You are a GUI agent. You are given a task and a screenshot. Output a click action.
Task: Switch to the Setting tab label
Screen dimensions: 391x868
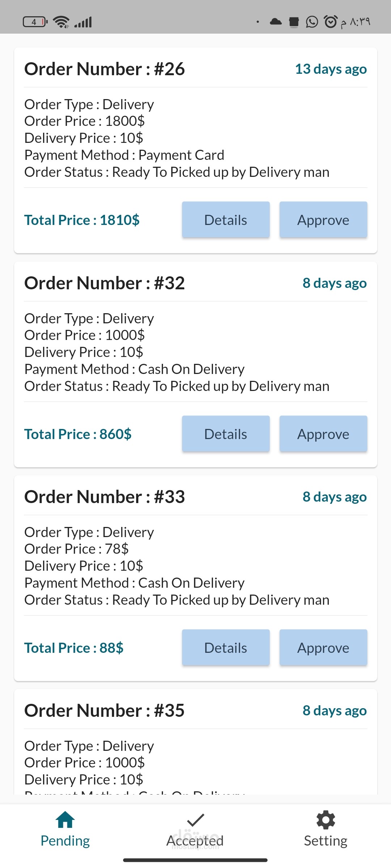coord(325,841)
